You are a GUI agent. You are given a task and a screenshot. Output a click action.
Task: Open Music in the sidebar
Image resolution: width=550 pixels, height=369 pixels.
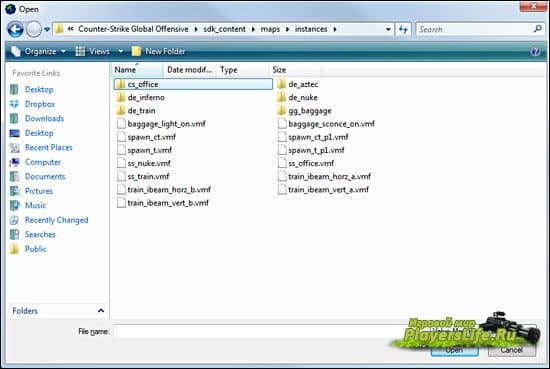(x=28, y=206)
